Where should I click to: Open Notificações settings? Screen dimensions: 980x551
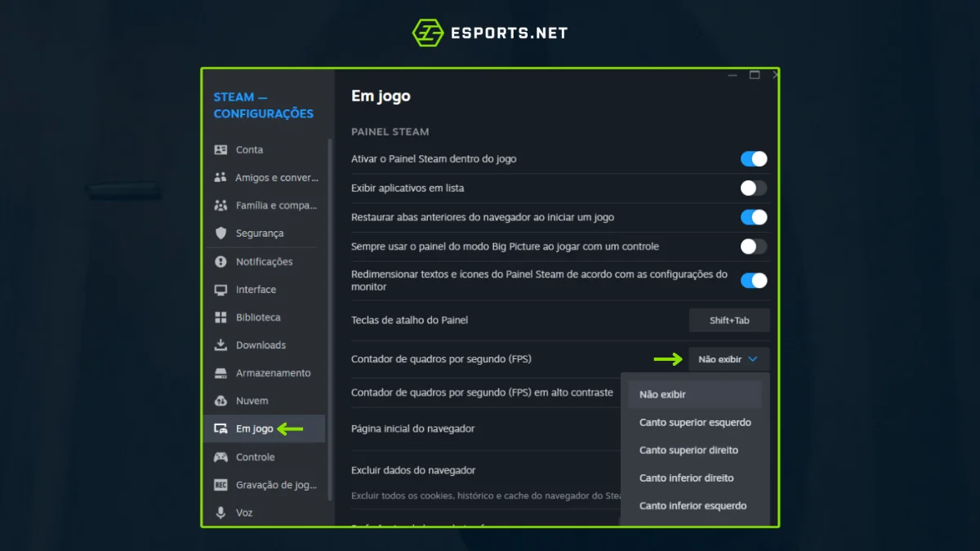click(x=265, y=261)
